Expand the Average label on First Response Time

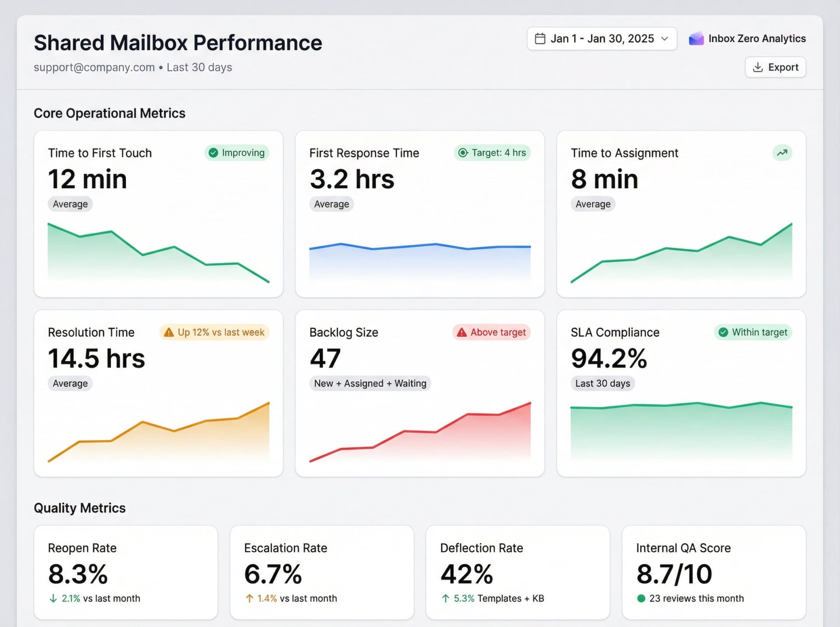[x=331, y=204]
